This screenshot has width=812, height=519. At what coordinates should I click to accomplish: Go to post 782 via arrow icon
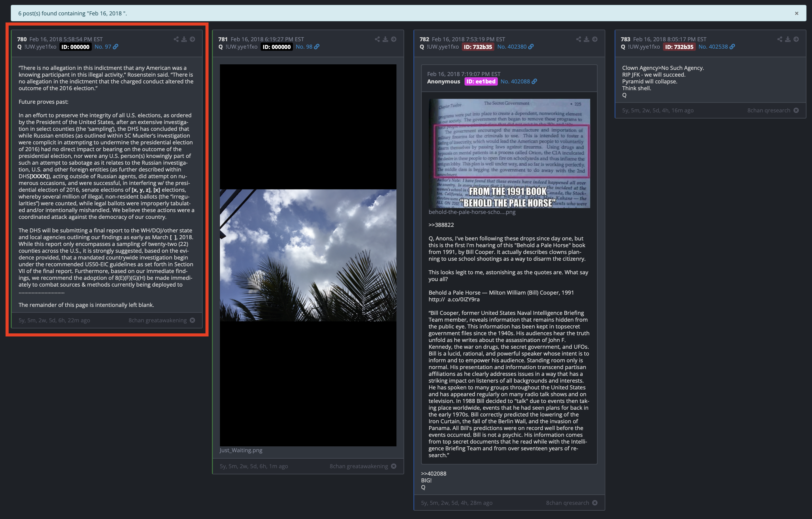pyautogui.click(x=595, y=39)
